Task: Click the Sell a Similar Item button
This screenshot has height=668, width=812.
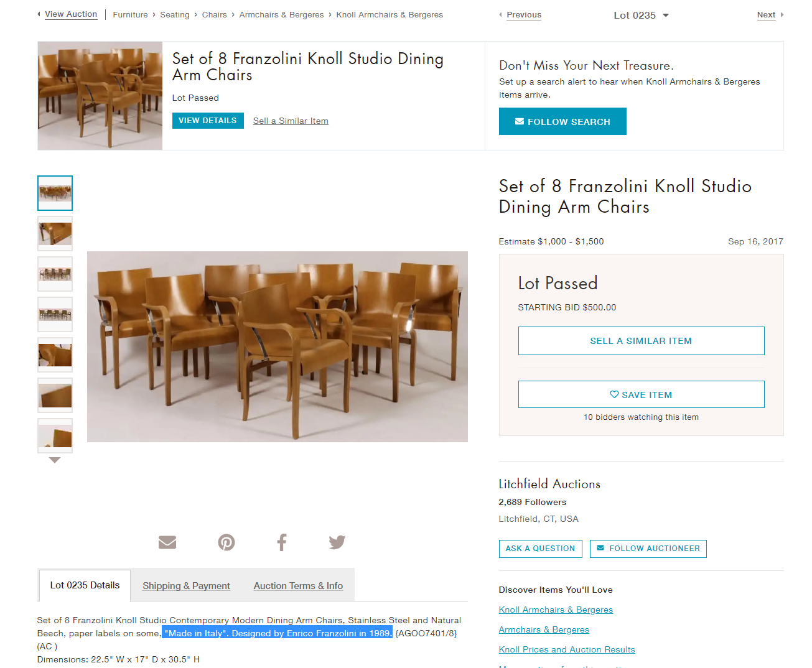Action: [x=641, y=341]
